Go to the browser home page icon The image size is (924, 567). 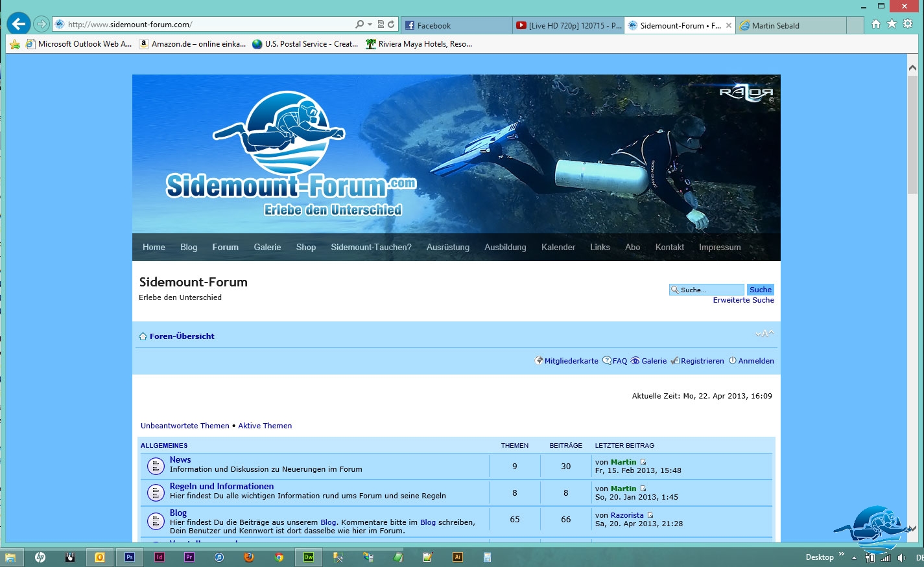(876, 24)
